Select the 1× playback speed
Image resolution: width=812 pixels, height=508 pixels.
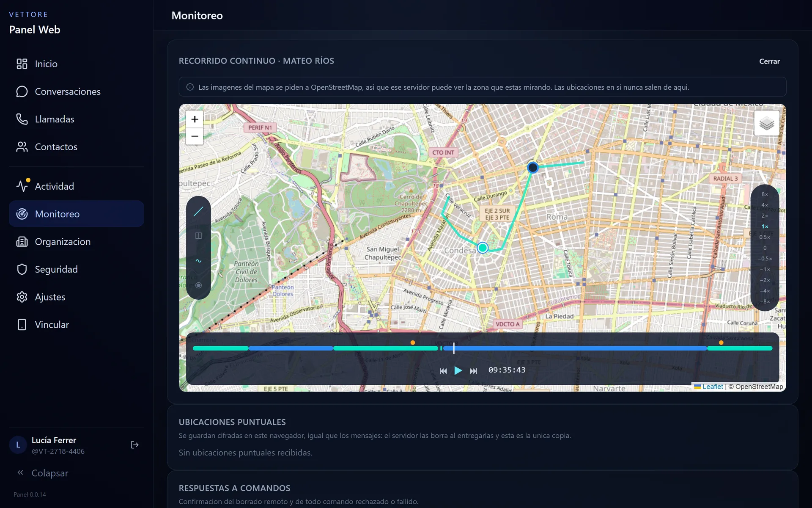pyautogui.click(x=765, y=226)
